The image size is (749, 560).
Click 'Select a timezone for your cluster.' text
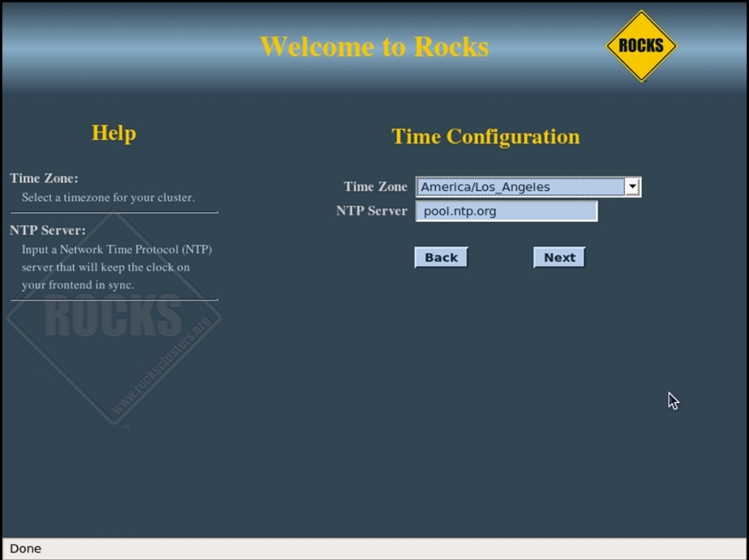point(108,198)
